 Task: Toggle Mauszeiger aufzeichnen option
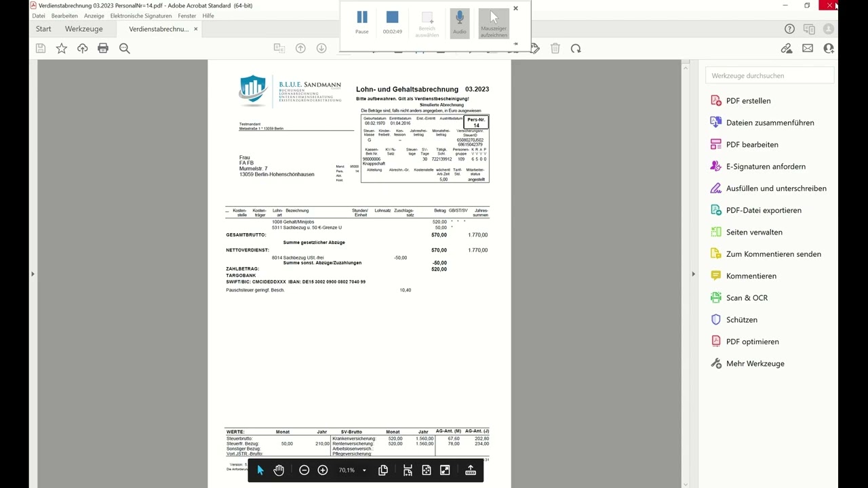click(x=494, y=22)
